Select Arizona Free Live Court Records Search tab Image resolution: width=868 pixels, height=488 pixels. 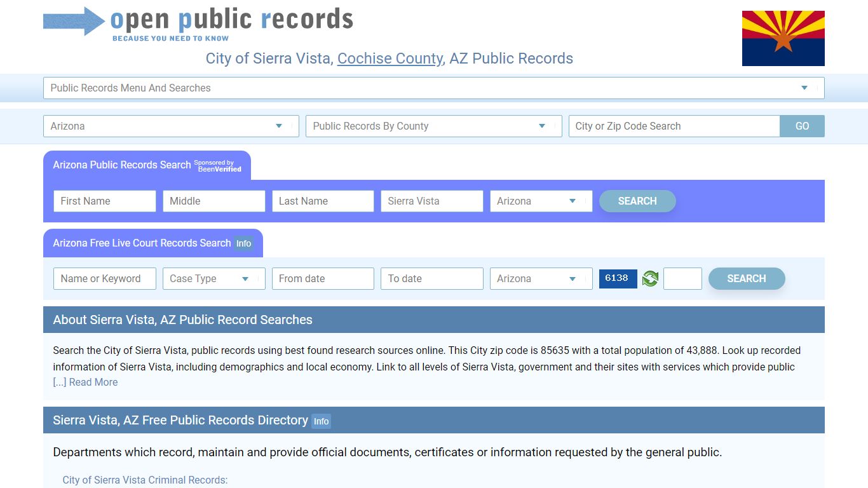point(153,243)
